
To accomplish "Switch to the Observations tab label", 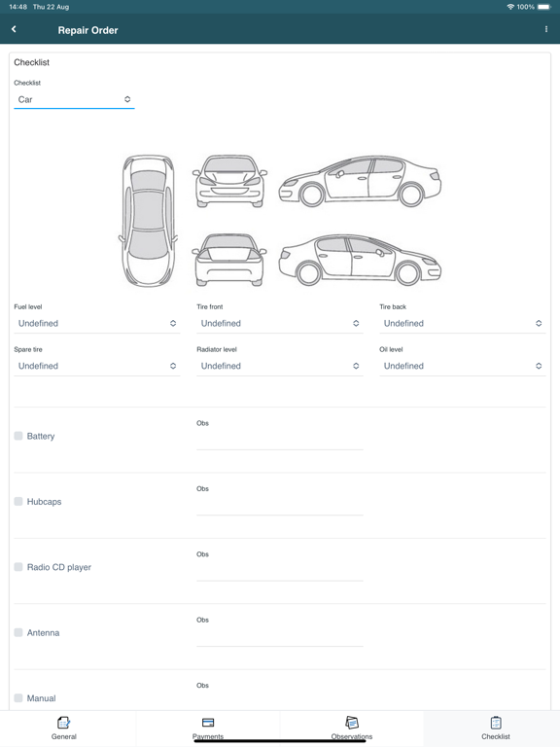I will coord(352,736).
